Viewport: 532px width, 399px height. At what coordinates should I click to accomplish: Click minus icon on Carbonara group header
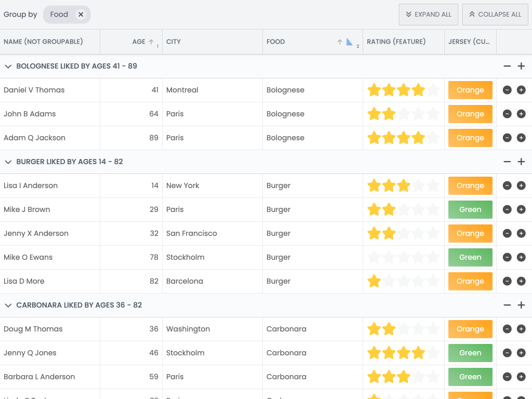[507, 305]
